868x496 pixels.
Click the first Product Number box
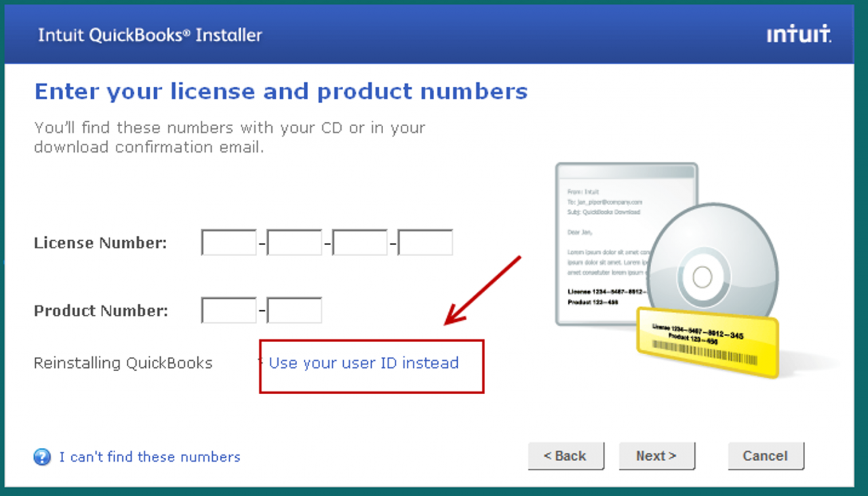tap(229, 311)
